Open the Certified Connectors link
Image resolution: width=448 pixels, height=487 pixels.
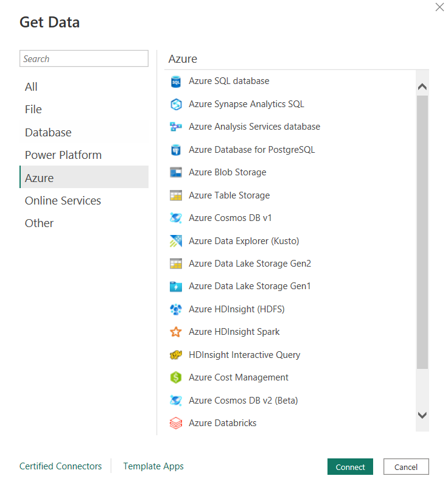click(x=60, y=466)
